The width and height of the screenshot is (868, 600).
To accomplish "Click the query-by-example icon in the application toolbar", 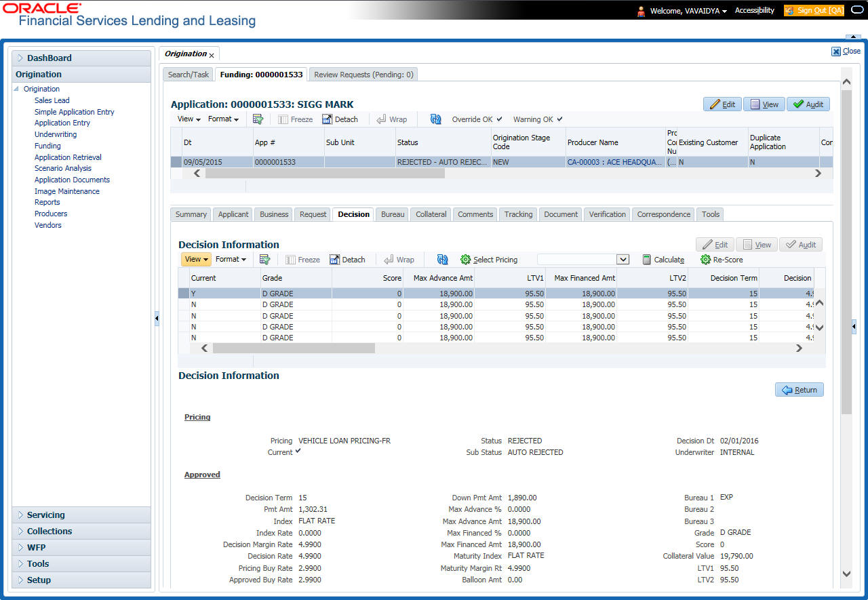I will point(258,119).
